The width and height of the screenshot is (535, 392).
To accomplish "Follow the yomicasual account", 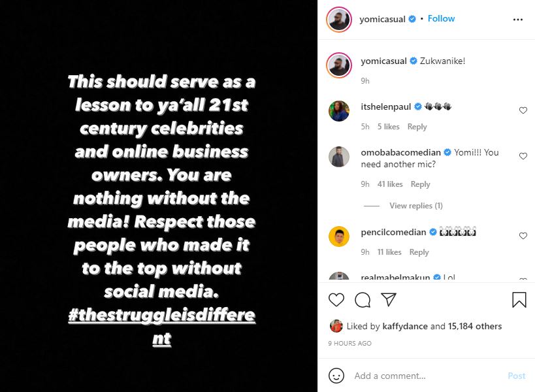I will [x=441, y=19].
